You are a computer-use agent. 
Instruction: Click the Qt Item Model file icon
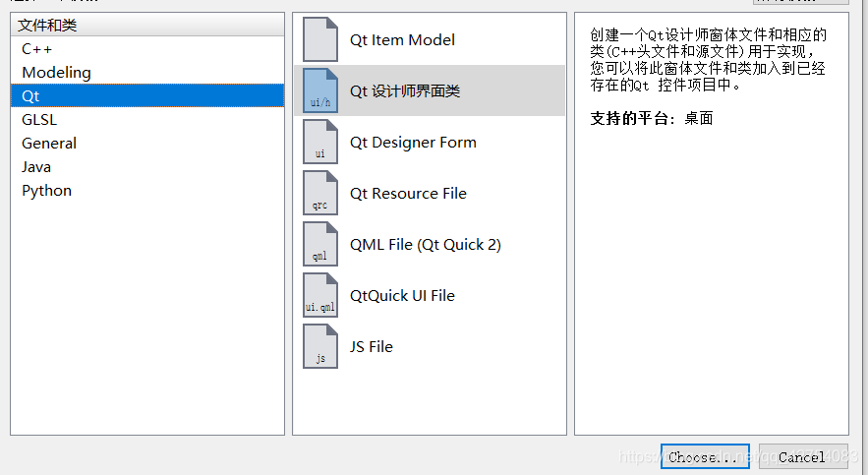click(x=319, y=39)
